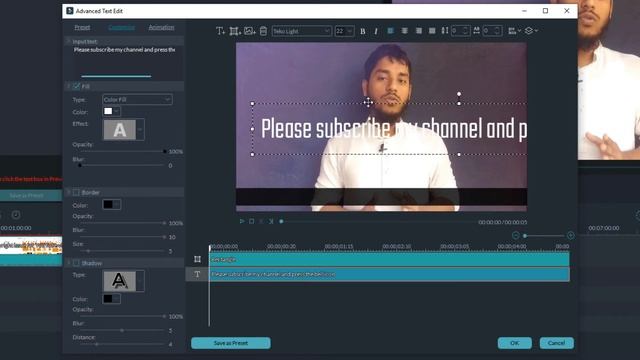The width and height of the screenshot is (640, 360).
Task: Close the Advanced Text Edit window
Action: 567,11
